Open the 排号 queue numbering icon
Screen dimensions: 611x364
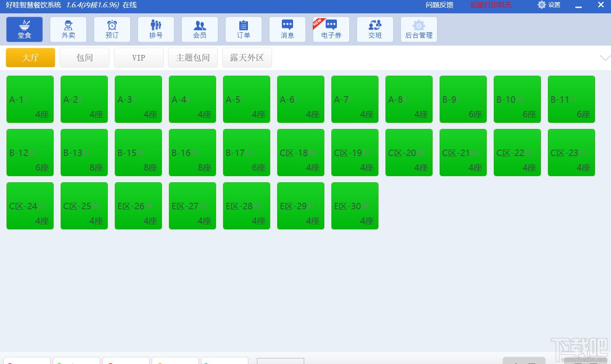156,29
